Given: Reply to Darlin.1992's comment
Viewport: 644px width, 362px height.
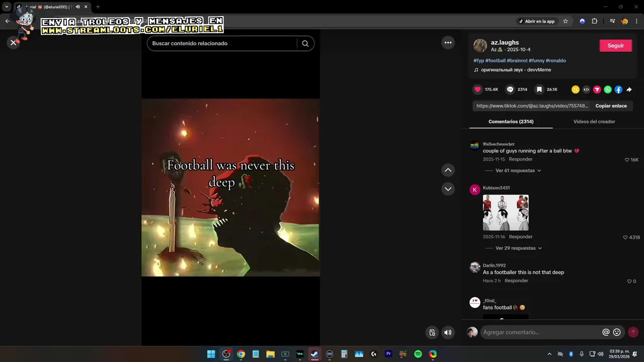Looking at the screenshot, I should [x=516, y=281].
